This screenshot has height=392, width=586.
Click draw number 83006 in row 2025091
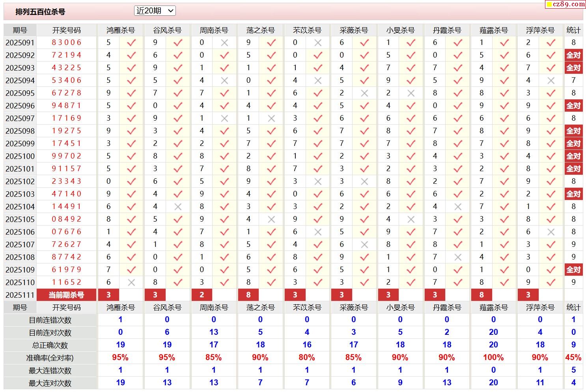[66, 43]
